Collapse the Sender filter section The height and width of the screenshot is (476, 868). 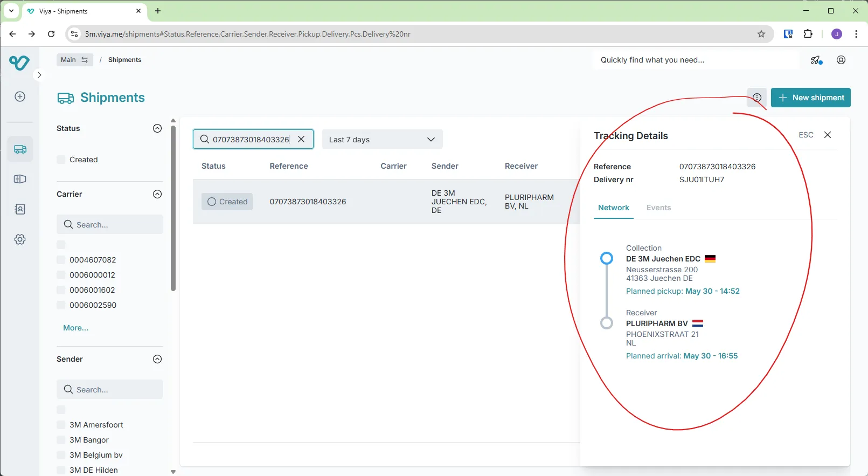pyautogui.click(x=157, y=359)
